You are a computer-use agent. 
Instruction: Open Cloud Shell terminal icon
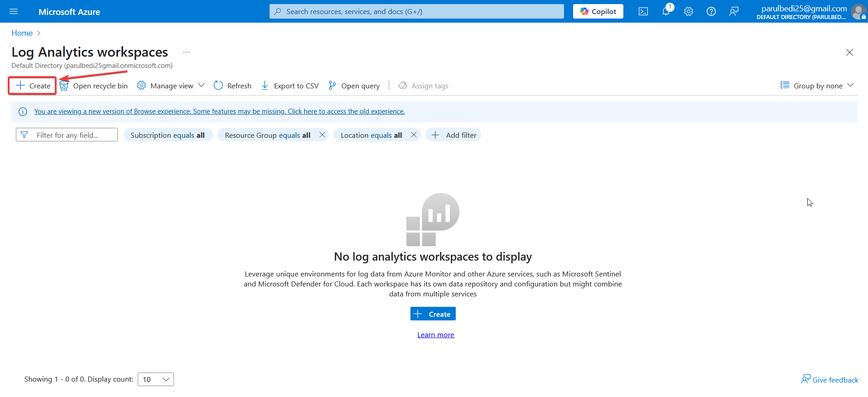pos(643,11)
